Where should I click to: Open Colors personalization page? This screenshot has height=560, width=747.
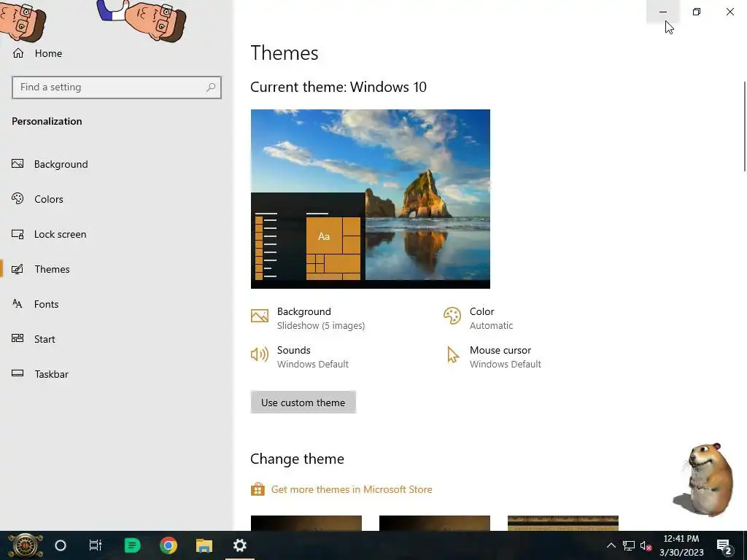click(49, 199)
